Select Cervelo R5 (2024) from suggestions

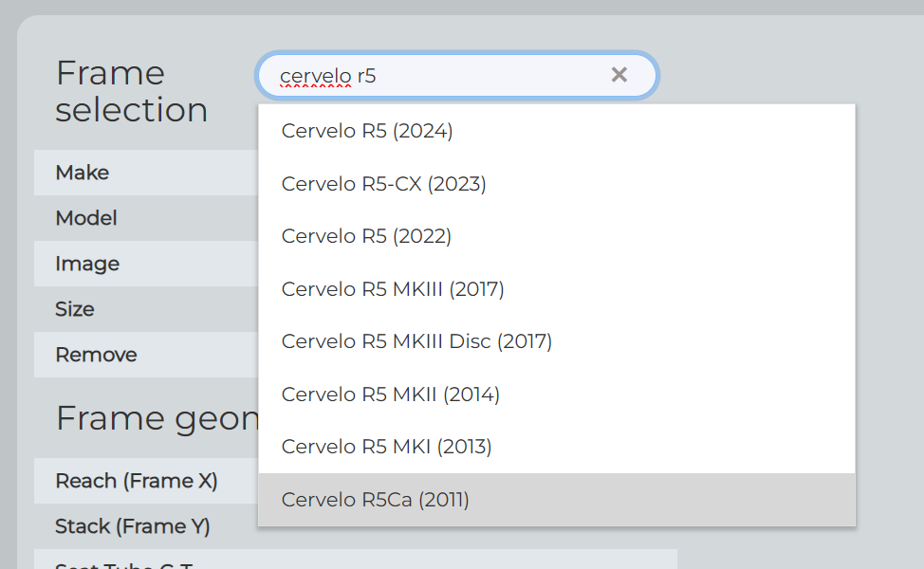point(556,131)
